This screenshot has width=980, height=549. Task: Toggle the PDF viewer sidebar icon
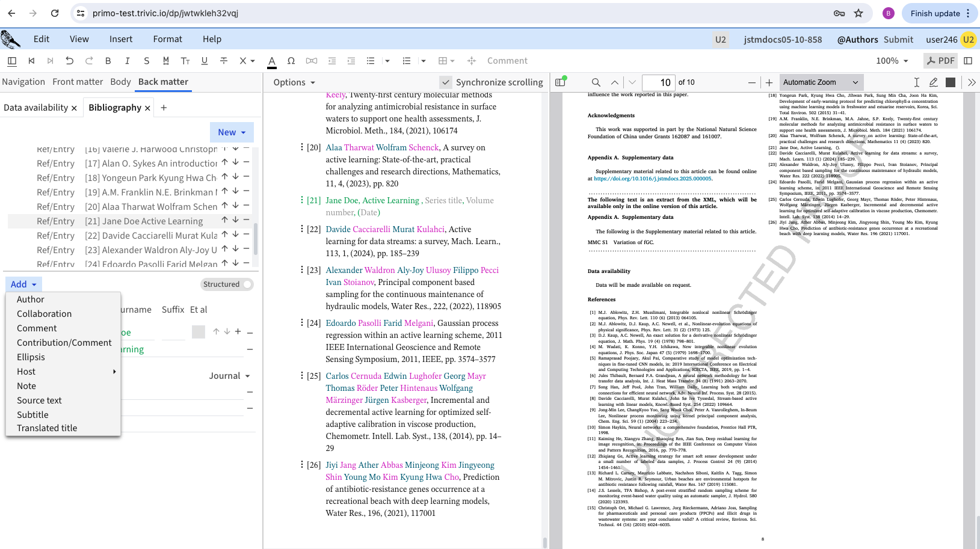click(x=561, y=82)
